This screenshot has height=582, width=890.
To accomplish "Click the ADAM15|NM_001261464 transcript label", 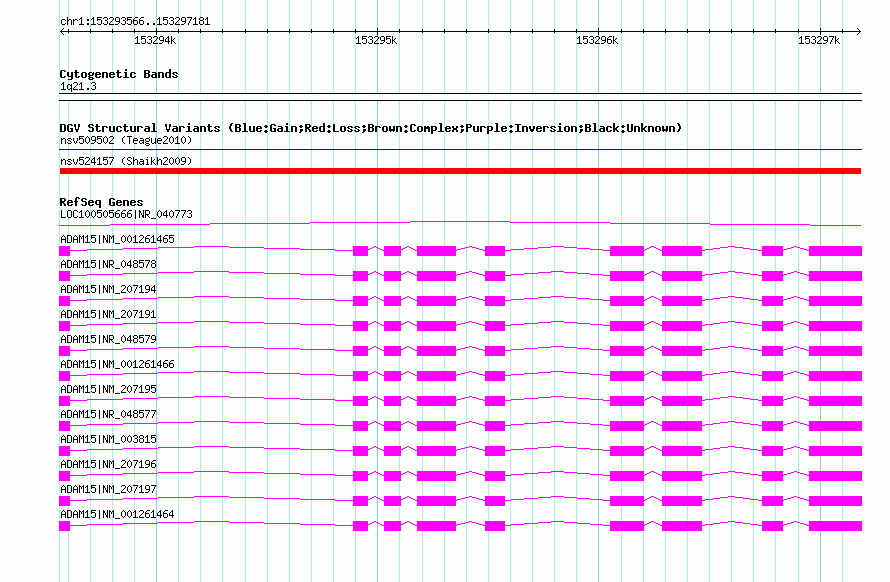I will (117, 514).
